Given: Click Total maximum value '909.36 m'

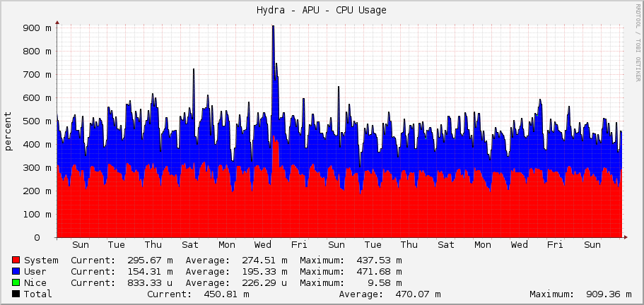Looking at the screenshot, I should (609, 294).
